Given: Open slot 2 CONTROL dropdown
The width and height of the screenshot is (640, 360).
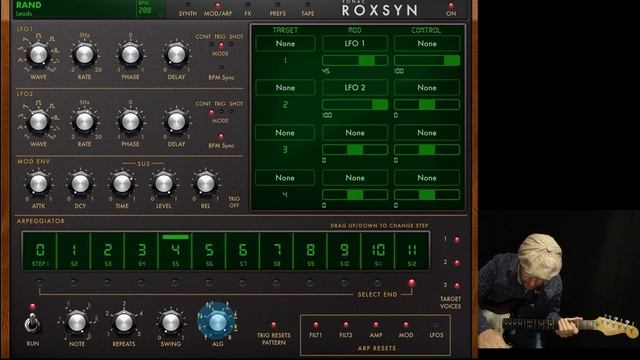Looking at the screenshot, I should 427,87.
